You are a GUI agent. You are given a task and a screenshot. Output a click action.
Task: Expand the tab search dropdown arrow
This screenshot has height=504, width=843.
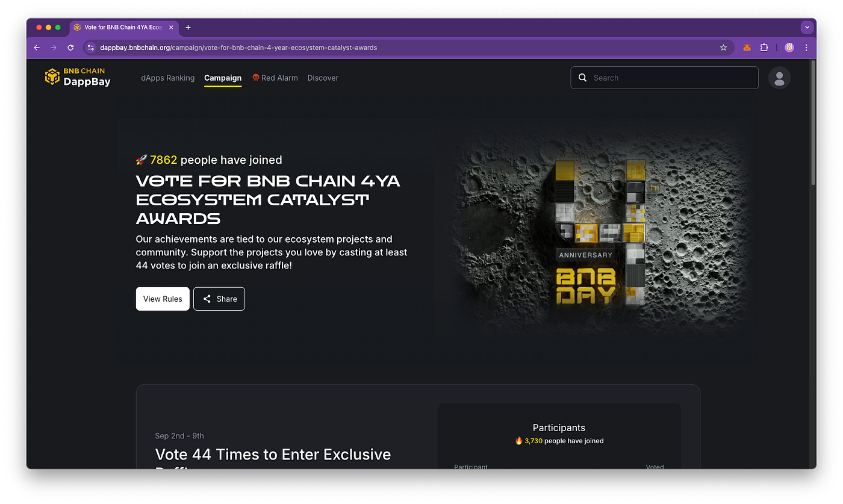(807, 27)
